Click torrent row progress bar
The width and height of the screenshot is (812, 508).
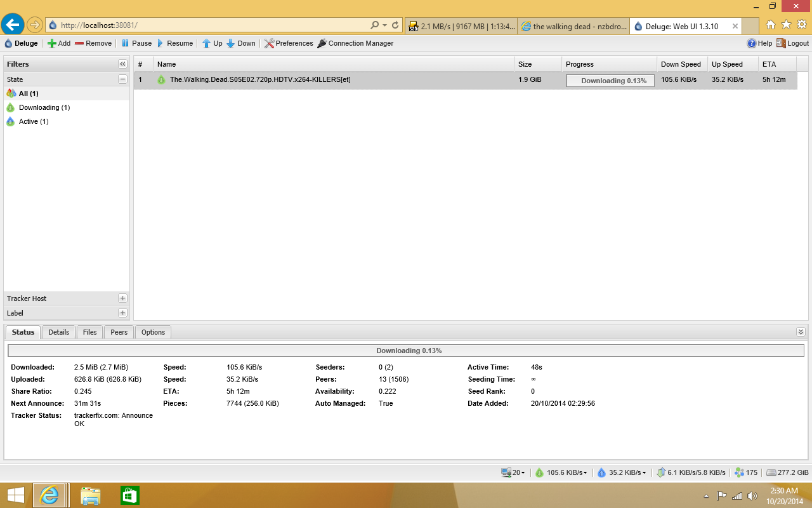(610, 81)
